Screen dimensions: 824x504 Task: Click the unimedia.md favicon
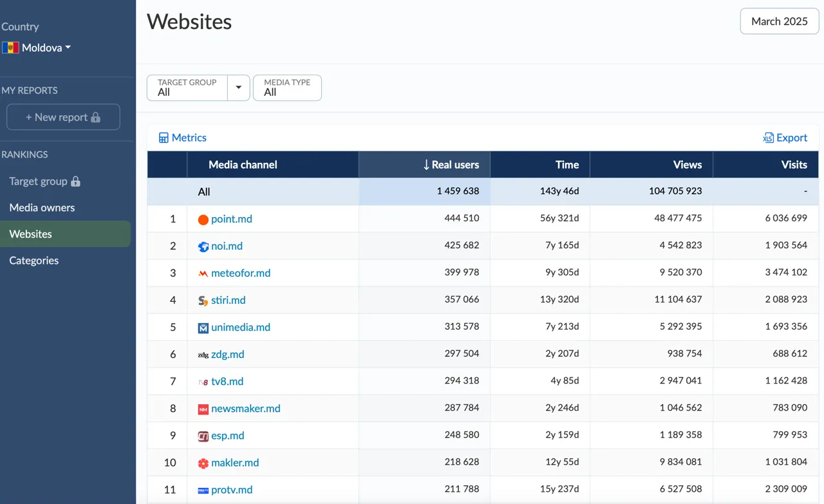point(203,328)
